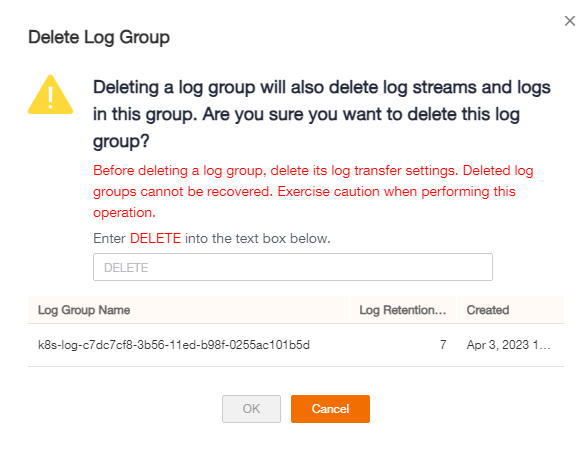Click the red log transfer settings warning line
This screenshot has width=588, height=452.
pyautogui.click(x=313, y=171)
